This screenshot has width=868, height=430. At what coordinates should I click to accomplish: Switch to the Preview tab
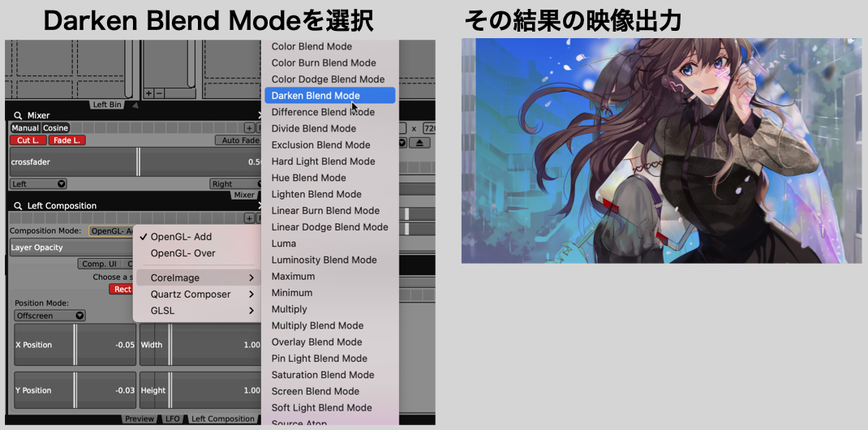point(139,419)
